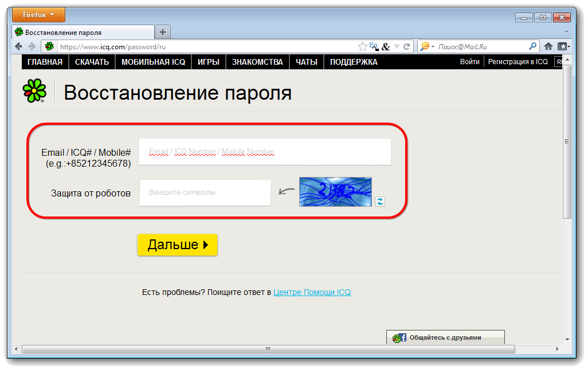Open ИГРЫ in the ICQ menu
The width and height of the screenshot is (588, 370).
coord(209,62)
